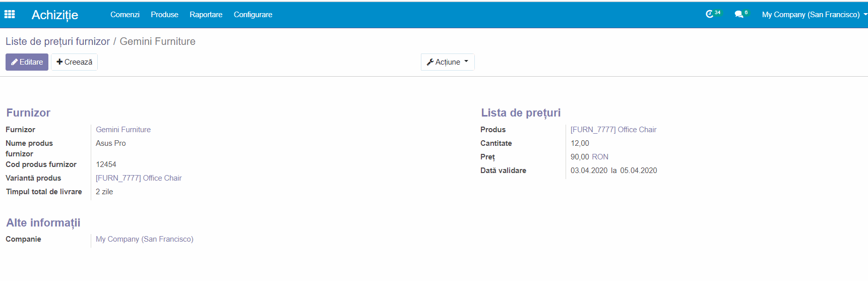The height and width of the screenshot is (281, 868).
Task: Click the Creează button
Action: coord(74,62)
